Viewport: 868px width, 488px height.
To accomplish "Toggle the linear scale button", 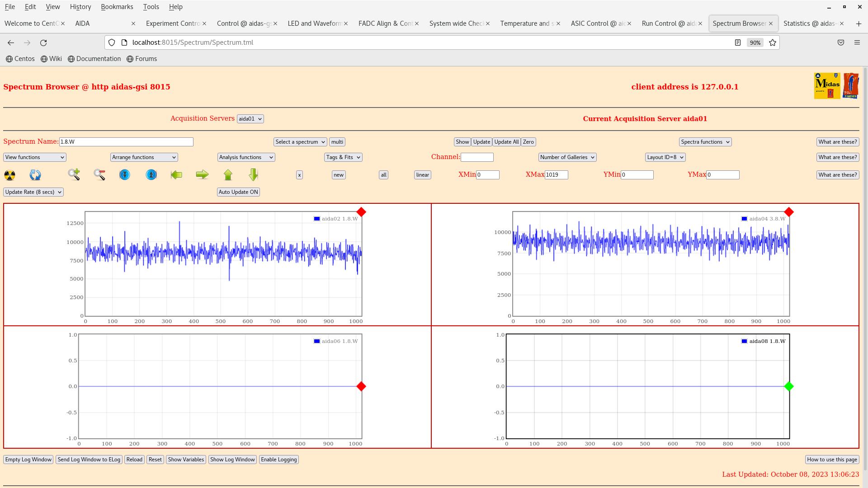I will point(422,175).
